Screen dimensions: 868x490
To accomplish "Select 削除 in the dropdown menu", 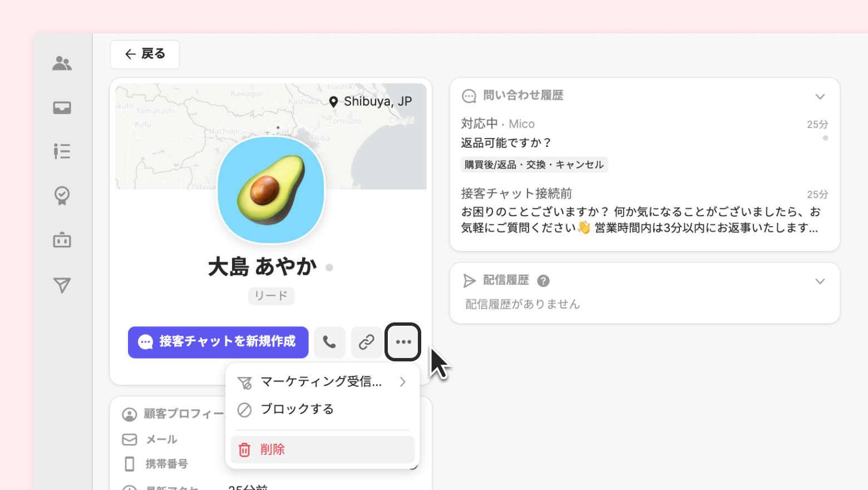I will (322, 449).
